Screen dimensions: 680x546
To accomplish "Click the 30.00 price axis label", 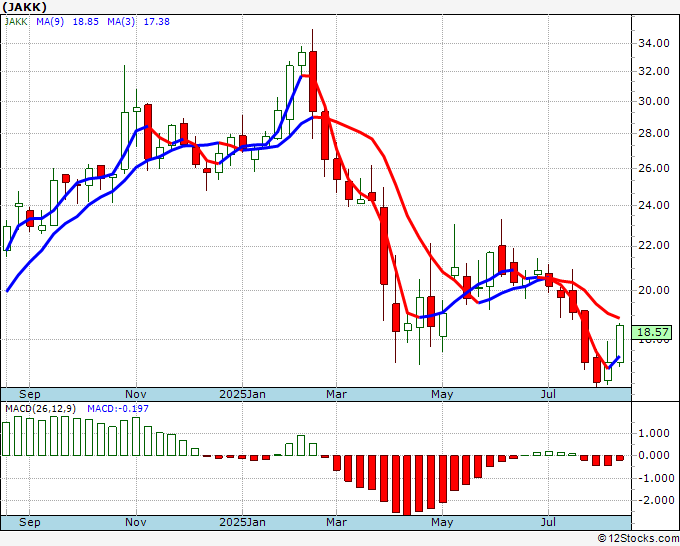I will point(654,101).
